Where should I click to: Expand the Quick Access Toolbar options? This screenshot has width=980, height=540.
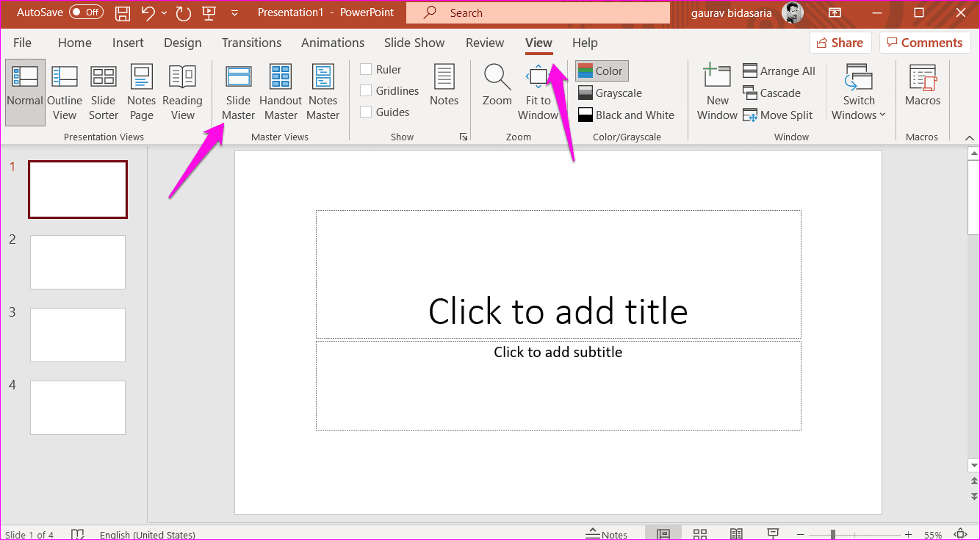click(x=234, y=12)
